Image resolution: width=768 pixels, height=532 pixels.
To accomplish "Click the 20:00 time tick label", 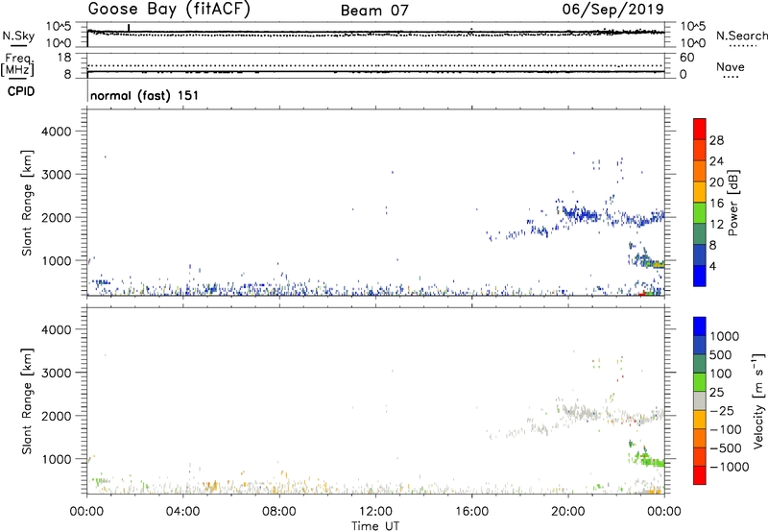I will point(567,512).
